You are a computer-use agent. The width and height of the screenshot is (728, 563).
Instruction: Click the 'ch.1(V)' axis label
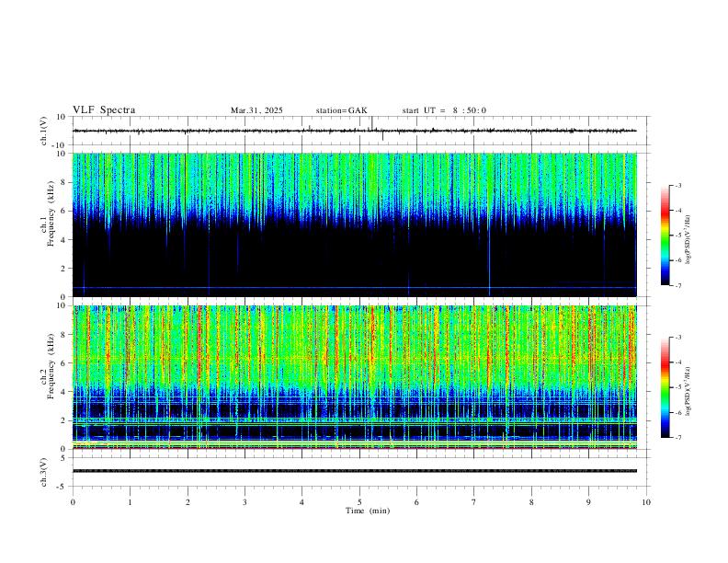(x=44, y=131)
